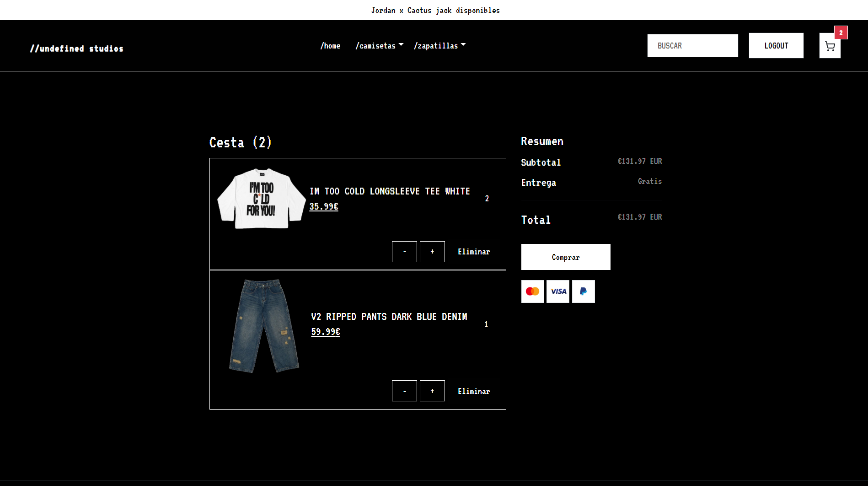
Task: Expand the /camisetas dropdown menu
Action: coord(379,46)
